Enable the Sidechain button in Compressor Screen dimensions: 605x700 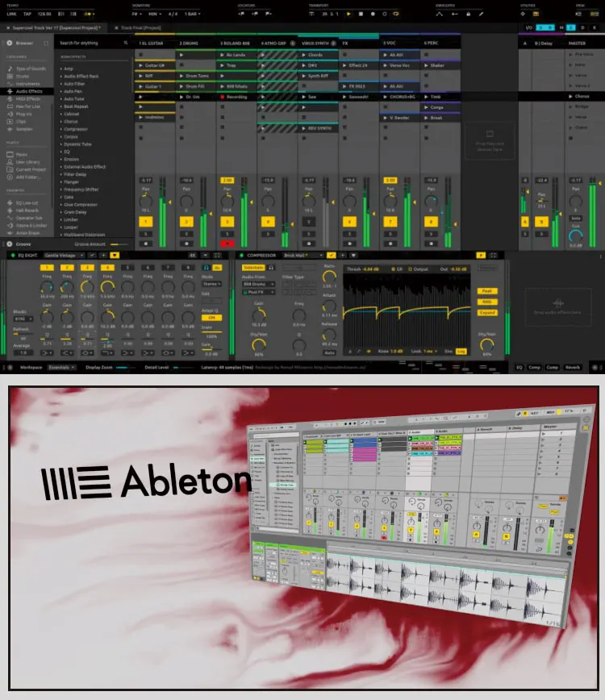pyautogui.click(x=253, y=265)
